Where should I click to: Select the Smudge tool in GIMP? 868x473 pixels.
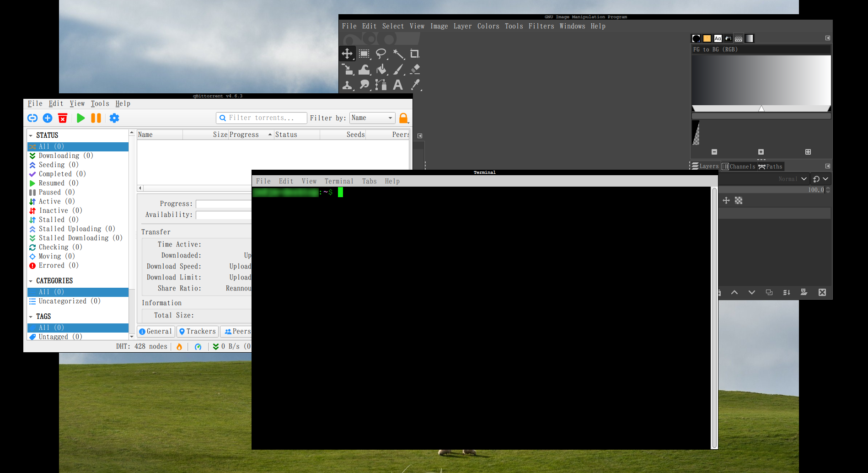364,85
